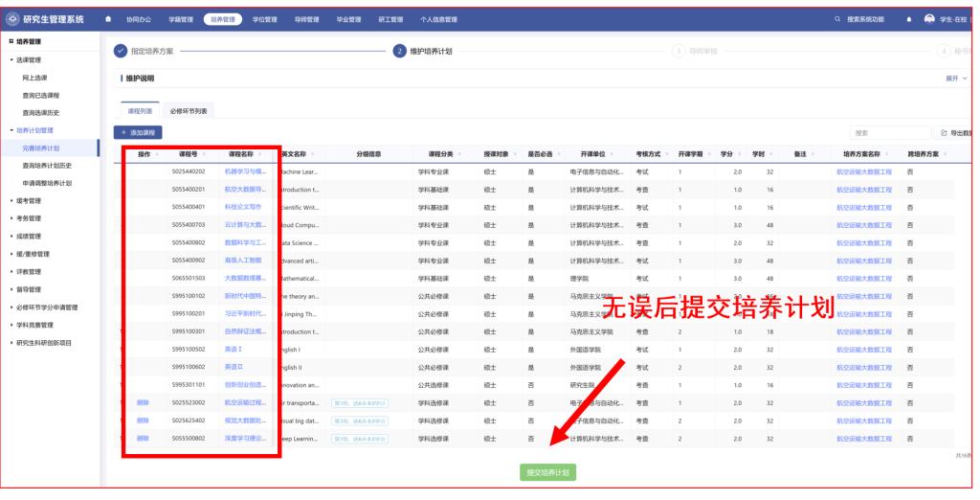Click the 添加课程 button
Image resolution: width=980 pixels, height=500 pixels.
140,131
